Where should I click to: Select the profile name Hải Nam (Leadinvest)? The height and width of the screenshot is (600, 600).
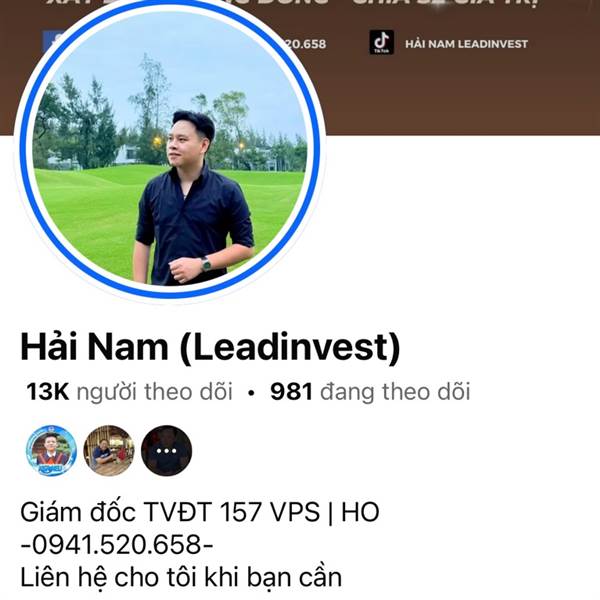coord(210,348)
